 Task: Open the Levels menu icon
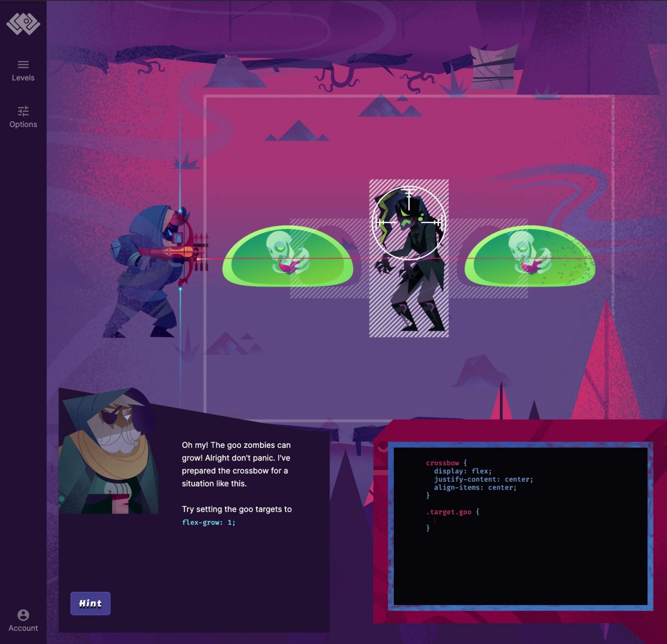click(23, 64)
